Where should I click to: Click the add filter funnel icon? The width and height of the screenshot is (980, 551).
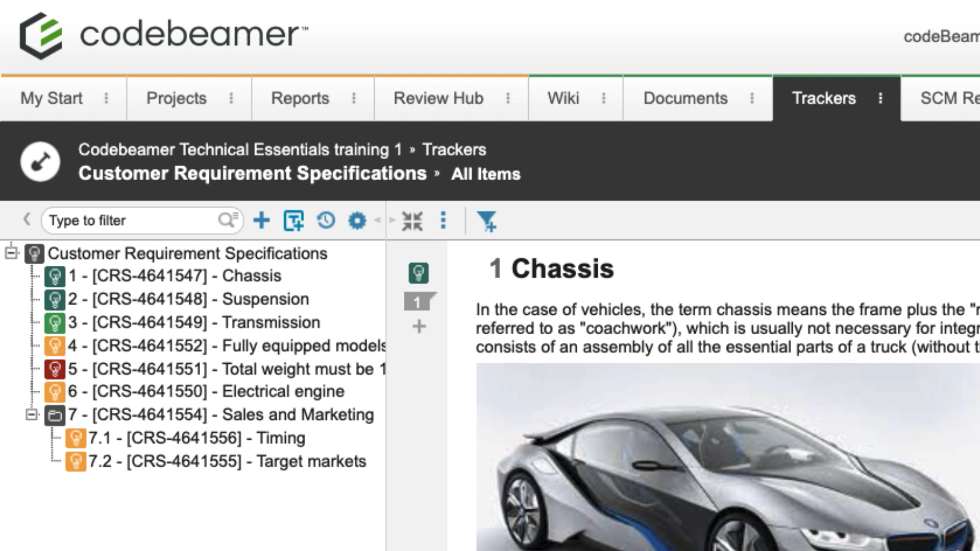pyautogui.click(x=486, y=221)
